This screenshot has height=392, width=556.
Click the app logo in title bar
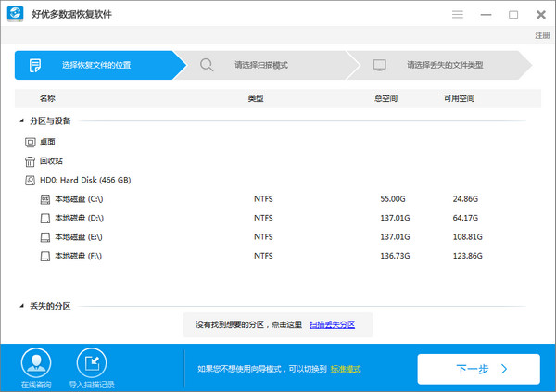click(17, 15)
